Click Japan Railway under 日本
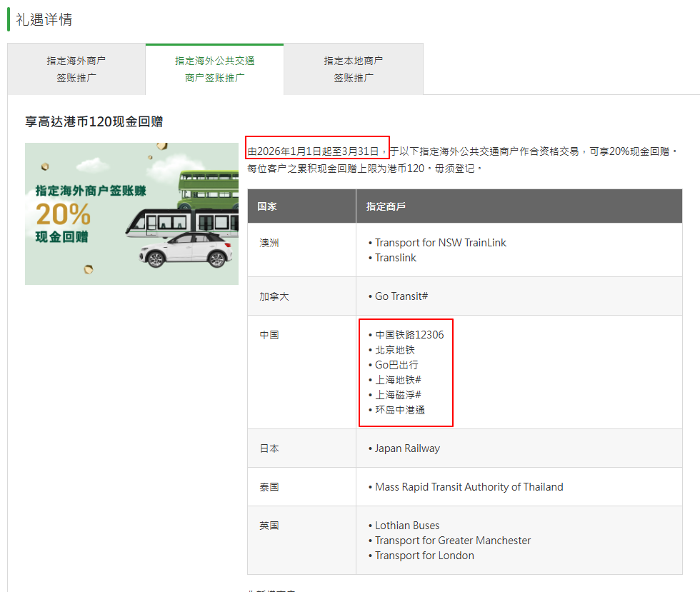Image resolution: width=700 pixels, height=592 pixels. pos(406,448)
